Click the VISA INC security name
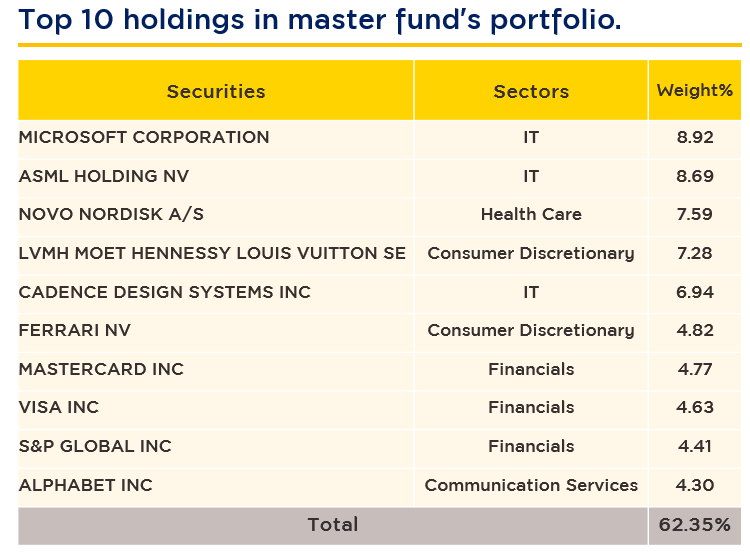 (x=59, y=408)
